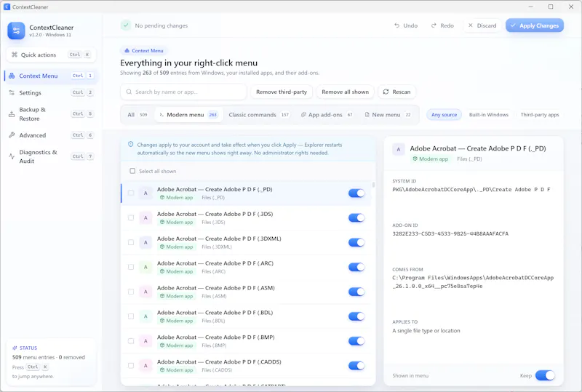Turn off the (._PD) entry toggle in list
This screenshot has height=392, width=582.
[x=356, y=193]
